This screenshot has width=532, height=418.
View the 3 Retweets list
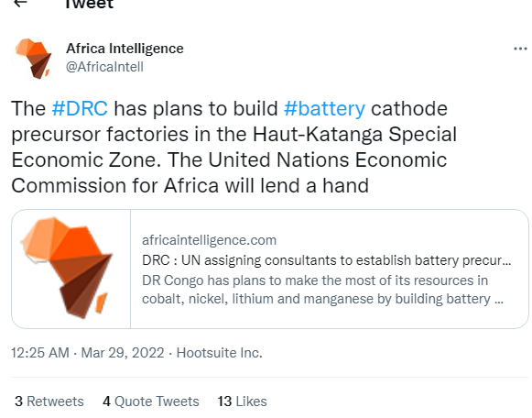coord(49,401)
